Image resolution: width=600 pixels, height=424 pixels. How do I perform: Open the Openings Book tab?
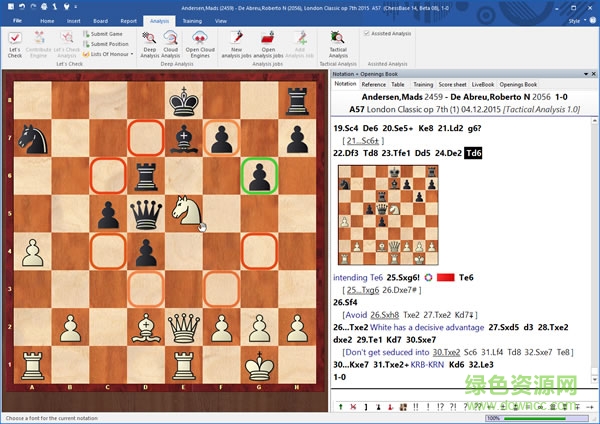pyautogui.click(x=518, y=84)
